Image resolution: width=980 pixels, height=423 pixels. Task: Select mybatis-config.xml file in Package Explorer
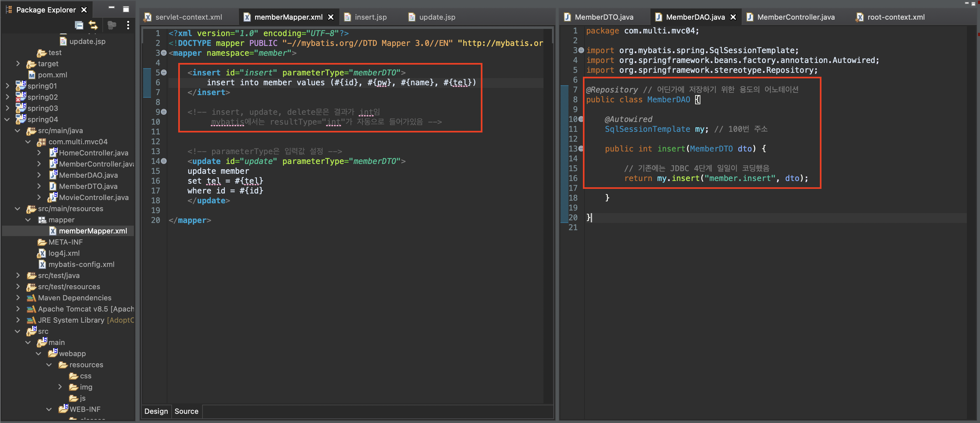(x=81, y=264)
